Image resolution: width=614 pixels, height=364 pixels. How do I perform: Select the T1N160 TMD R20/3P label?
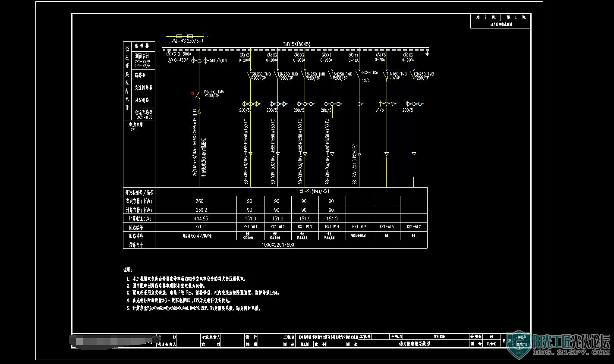click(397, 76)
